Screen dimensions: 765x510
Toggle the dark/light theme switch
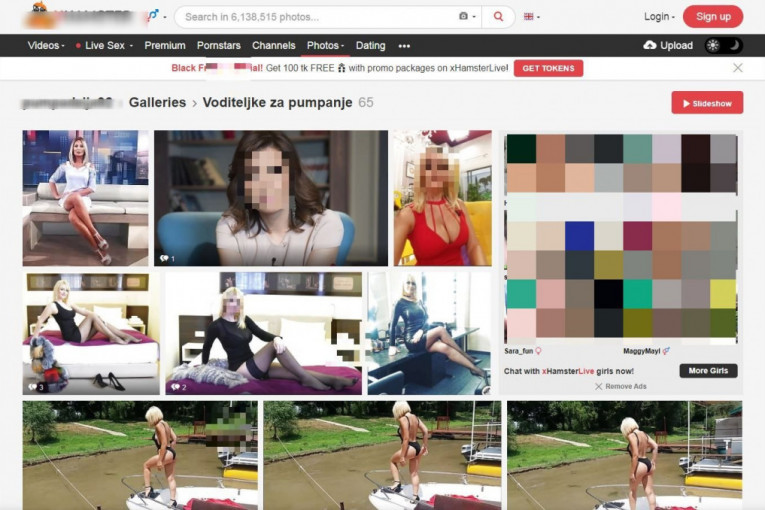(x=724, y=45)
